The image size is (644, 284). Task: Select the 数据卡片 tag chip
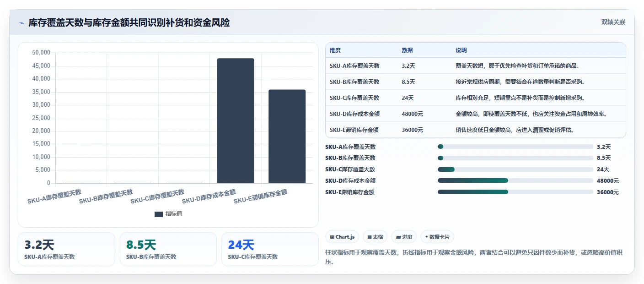[x=437, y=237]
